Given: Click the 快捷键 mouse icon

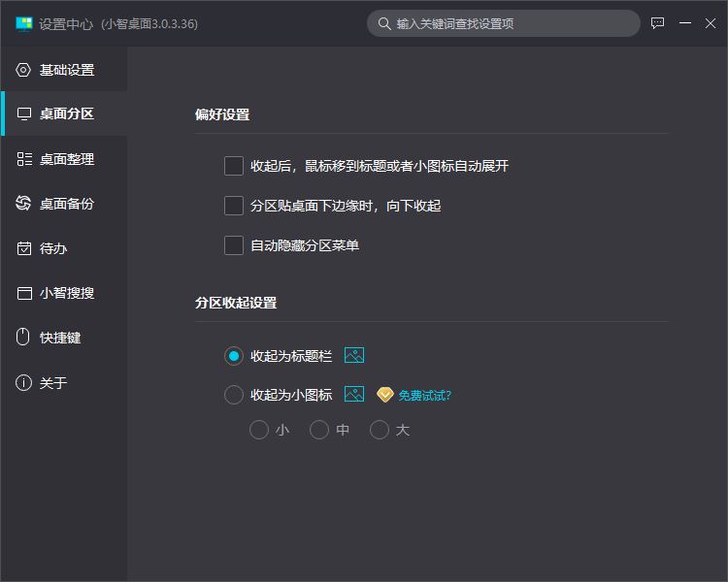Looking at the screenshot, I should 22,338.
